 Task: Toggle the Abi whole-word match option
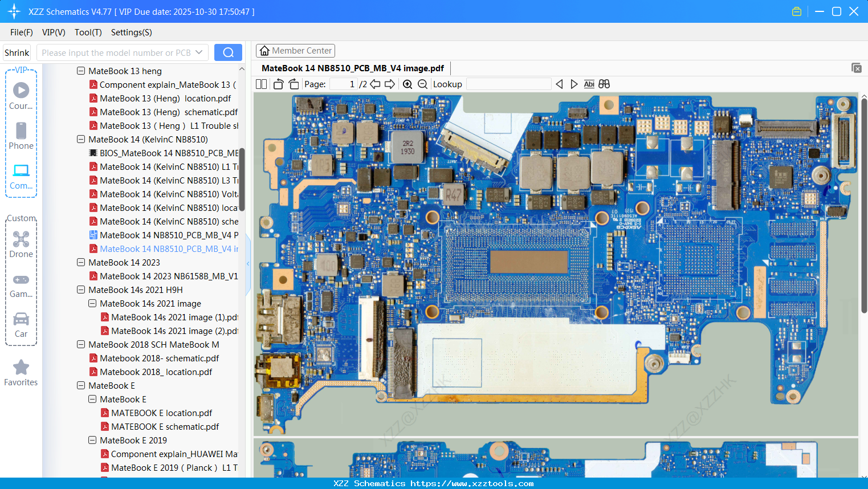tap(589, 84)
